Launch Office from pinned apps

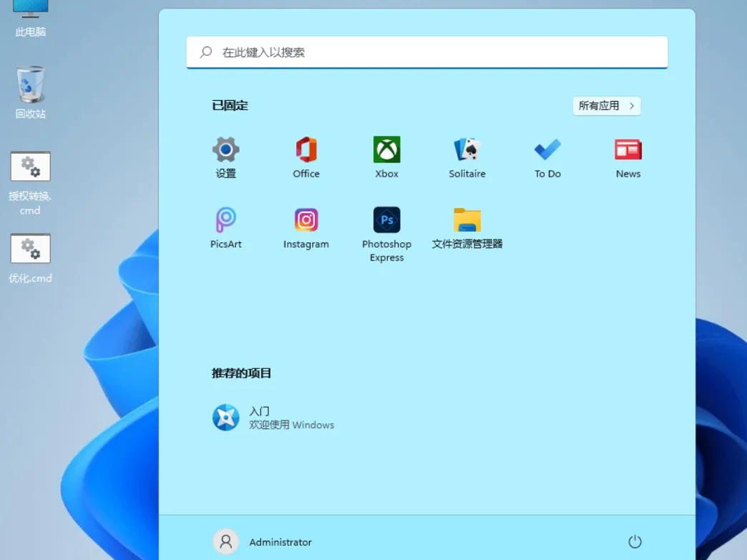click(306, 156)
